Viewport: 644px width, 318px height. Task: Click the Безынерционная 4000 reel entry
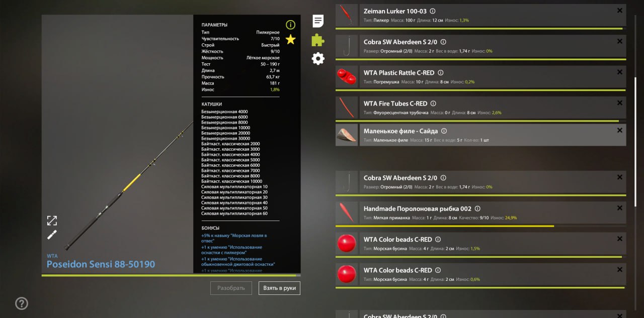(x=224, y=112)
